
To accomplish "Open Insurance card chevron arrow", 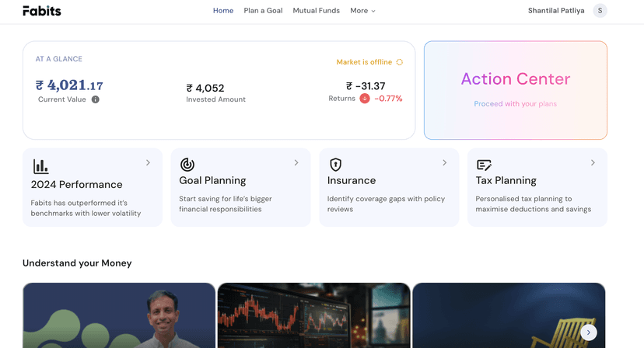I will point(445,162).
